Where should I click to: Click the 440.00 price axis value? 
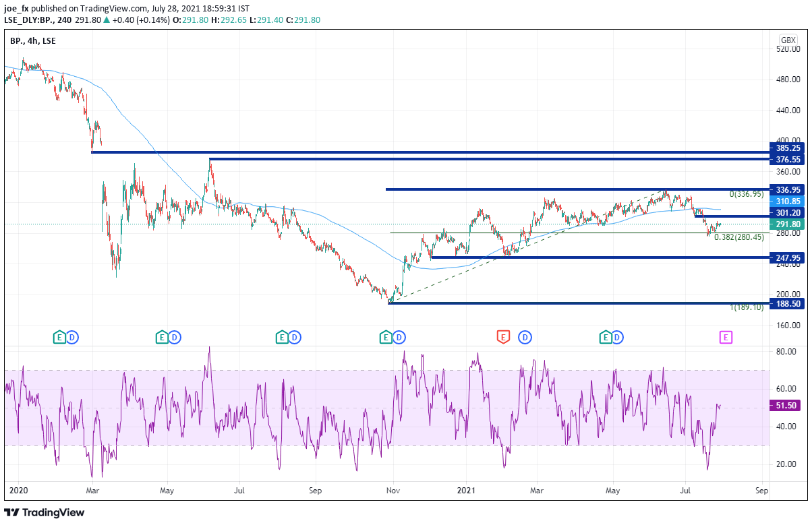click(788, 111)
